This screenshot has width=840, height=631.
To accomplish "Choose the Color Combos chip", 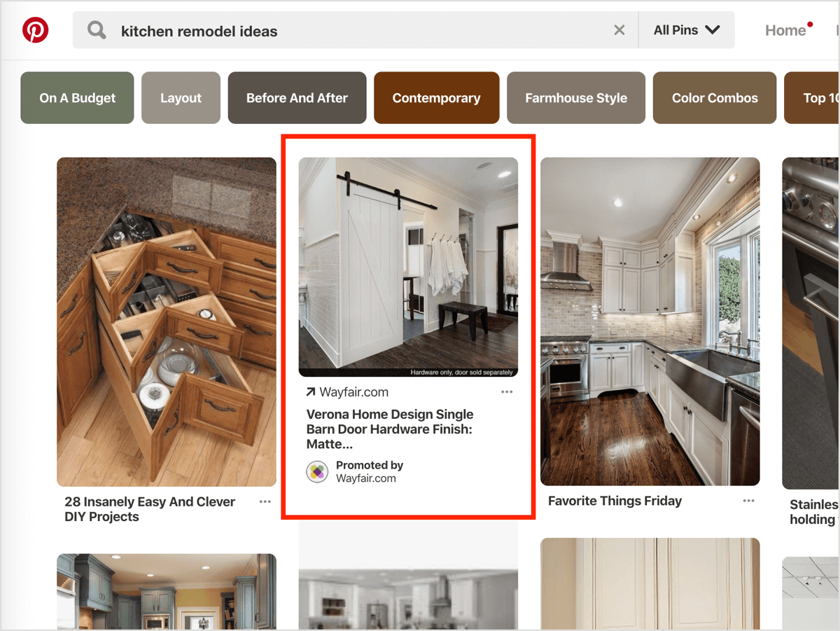I will pos(715,98).
